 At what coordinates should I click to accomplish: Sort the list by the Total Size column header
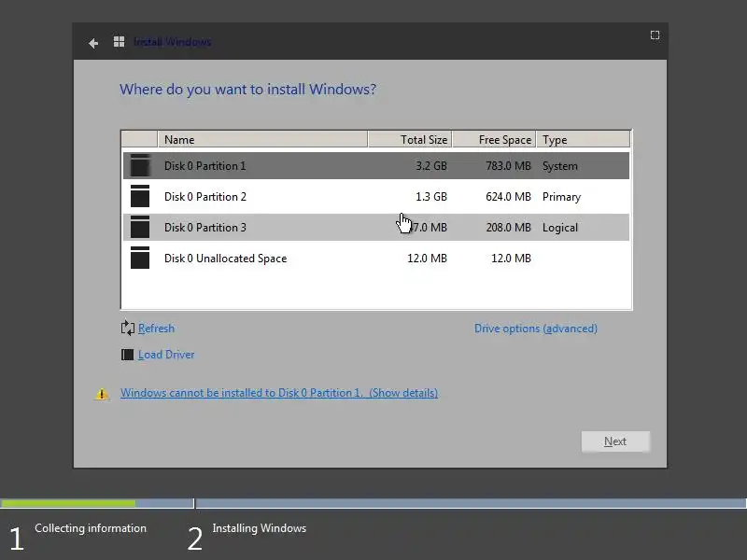410,139
